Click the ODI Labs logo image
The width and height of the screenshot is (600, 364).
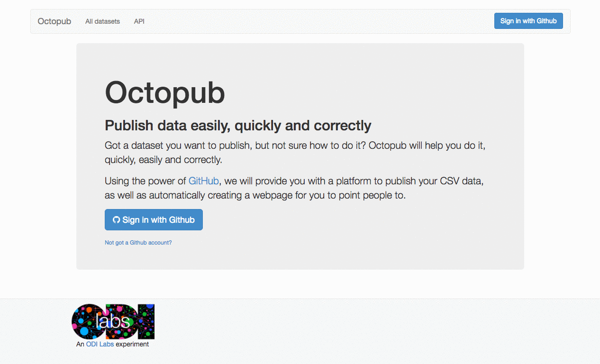click(x=113, y=321)
